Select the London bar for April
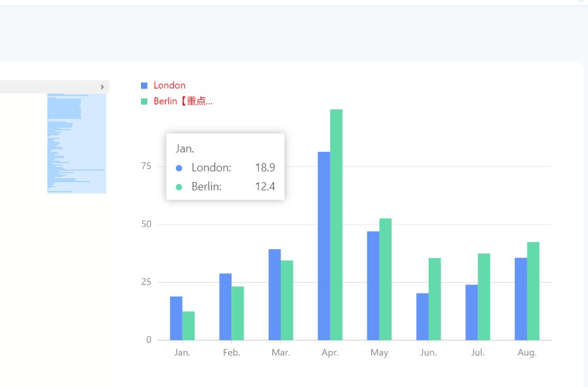Screen dimensions: 588x387 tap(324, 246)
